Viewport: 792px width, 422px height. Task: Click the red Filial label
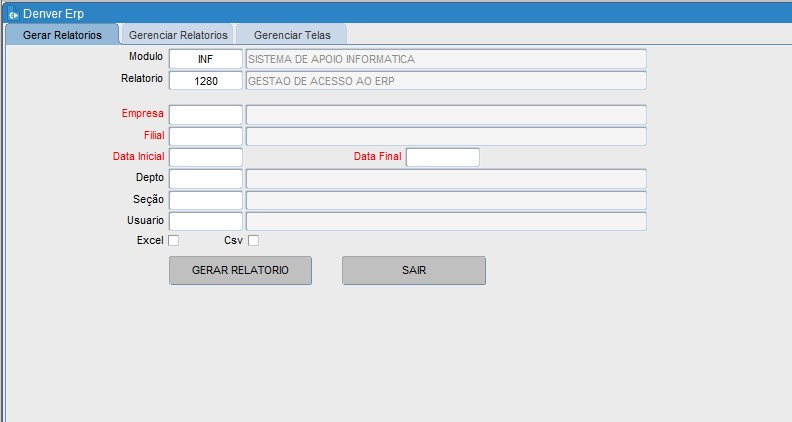[x=154, y=135]
